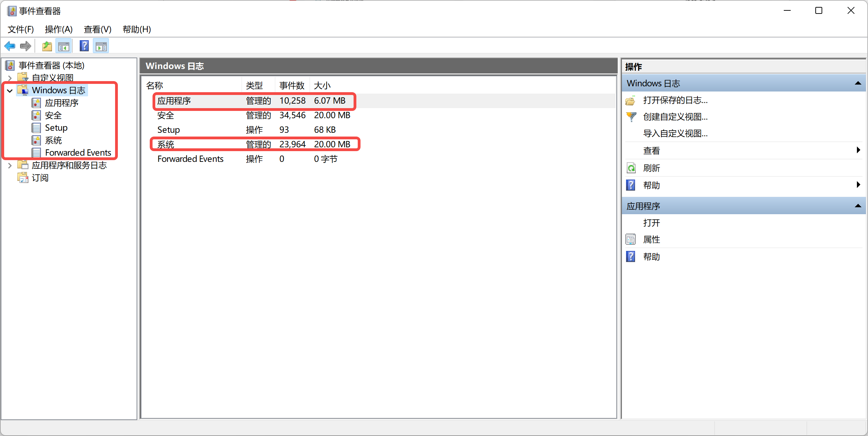Collapse the Windows 日志 tree node
This screenshot has width=868, height=436.
click(x=10, y=91)
